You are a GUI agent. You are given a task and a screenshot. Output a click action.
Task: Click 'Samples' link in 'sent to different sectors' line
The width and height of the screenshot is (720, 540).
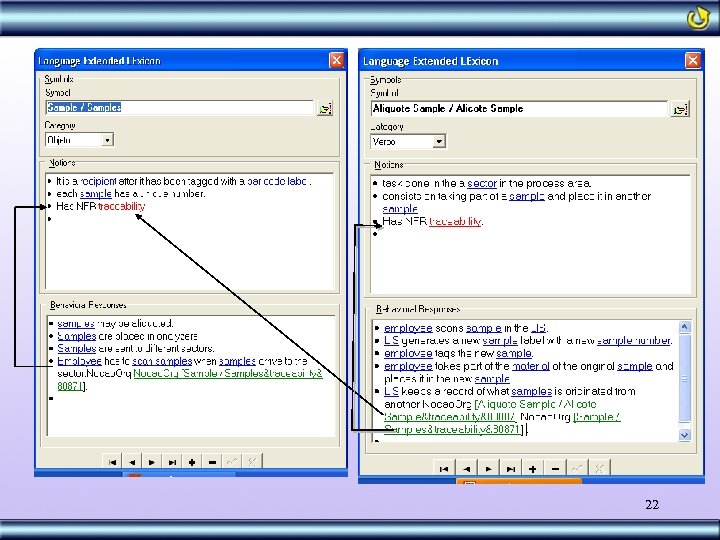(x=77, y=349)
